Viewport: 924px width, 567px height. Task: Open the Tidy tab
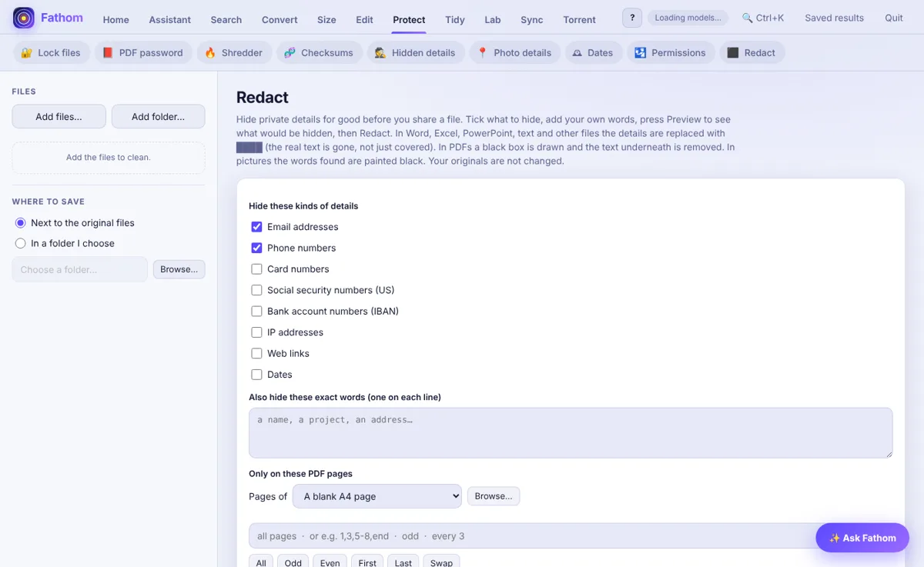click(x=455, y=20)
